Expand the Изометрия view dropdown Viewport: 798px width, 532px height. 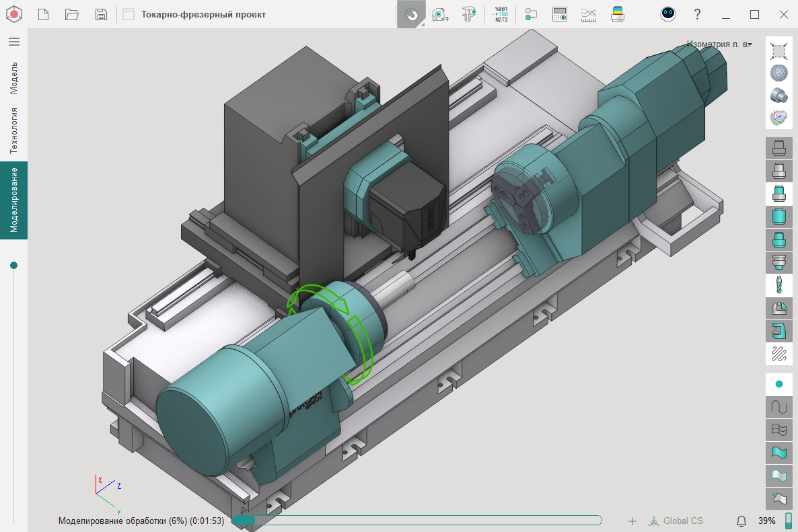(x=719, y=44)
